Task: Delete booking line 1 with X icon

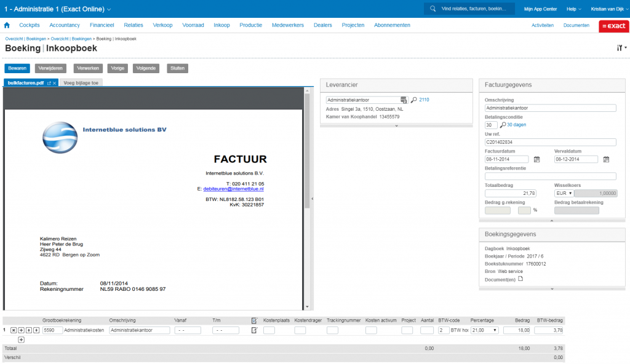Action: (x=14, y=330)
